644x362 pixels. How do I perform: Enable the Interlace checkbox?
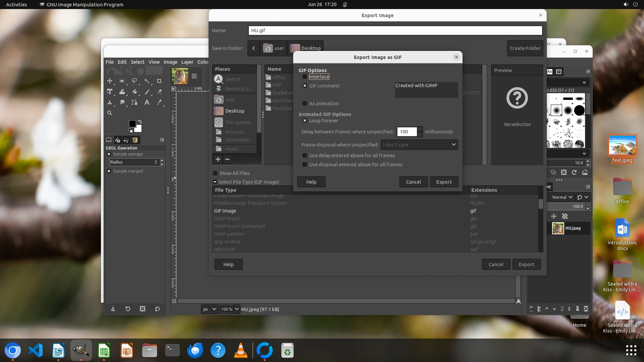(305, 77)
